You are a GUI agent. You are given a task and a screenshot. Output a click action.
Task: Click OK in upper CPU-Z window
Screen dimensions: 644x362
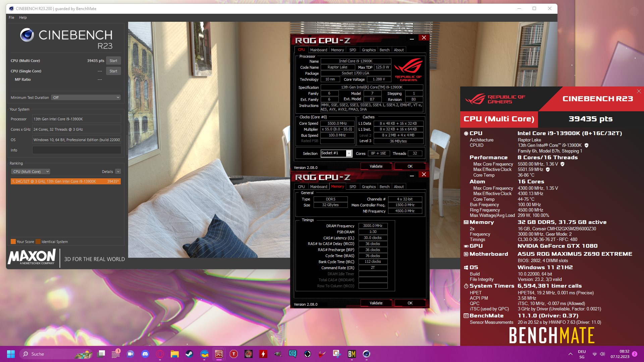pos(410,166)
